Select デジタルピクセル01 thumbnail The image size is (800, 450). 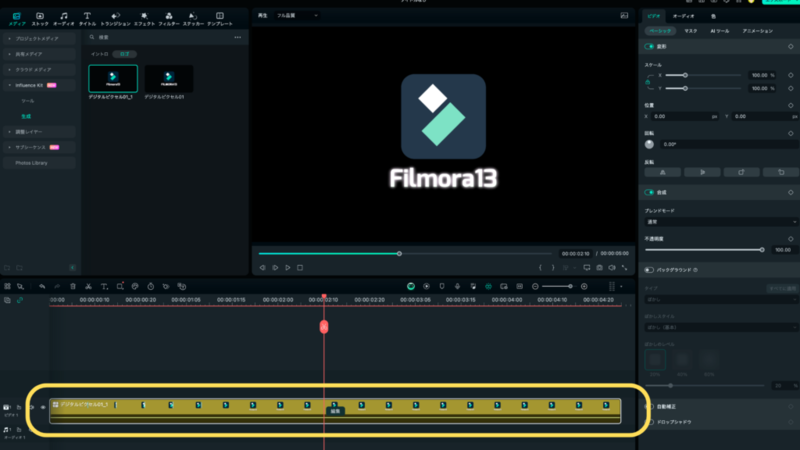click(x=169, y=79)
